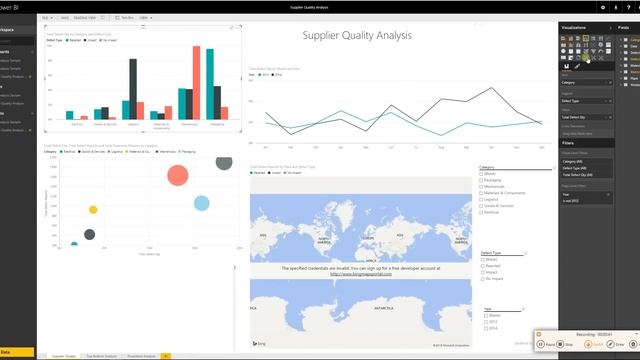Check Materials & Components in the Category slicer
Screen dimensions: 640x360
(x=481, y=193)
